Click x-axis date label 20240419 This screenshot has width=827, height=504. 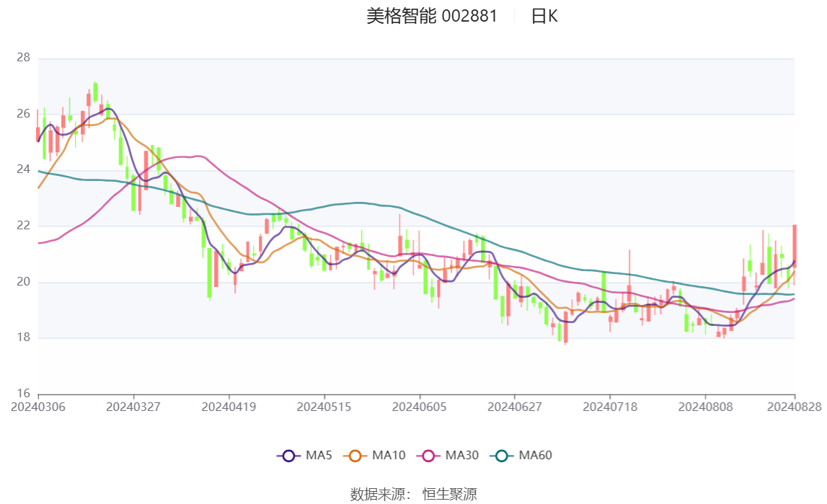(x=229, y=407)
